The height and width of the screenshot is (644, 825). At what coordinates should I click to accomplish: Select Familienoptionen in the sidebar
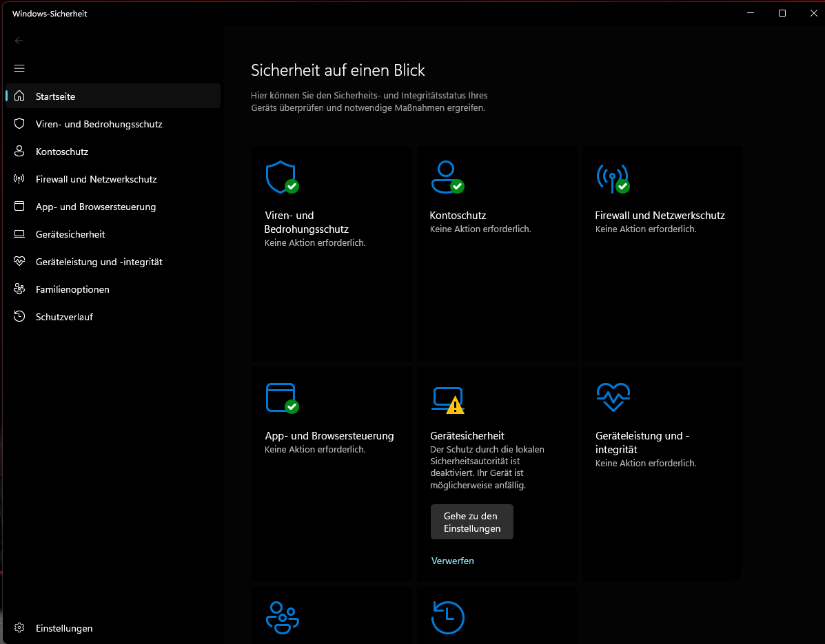[72, 289]
